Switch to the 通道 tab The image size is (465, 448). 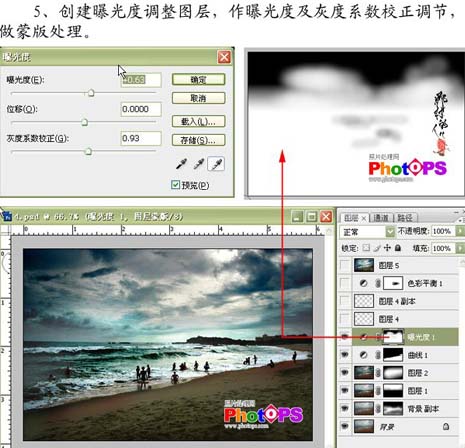pos(381,218)
